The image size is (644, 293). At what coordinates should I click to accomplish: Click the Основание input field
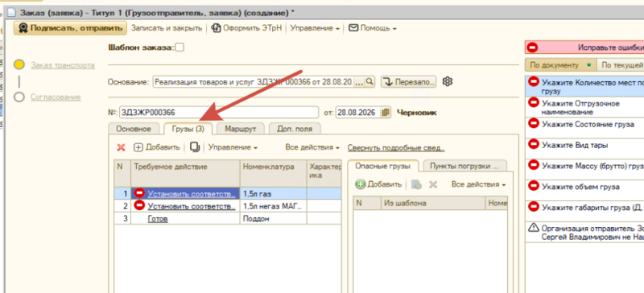coord(253,82)
